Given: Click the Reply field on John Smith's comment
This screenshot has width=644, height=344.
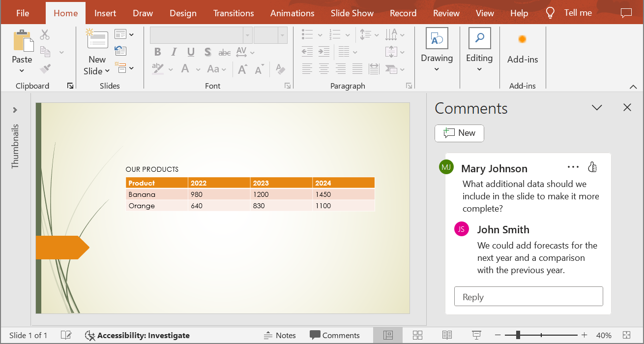Looking at the screenshot, I should [x=528, y=296].
